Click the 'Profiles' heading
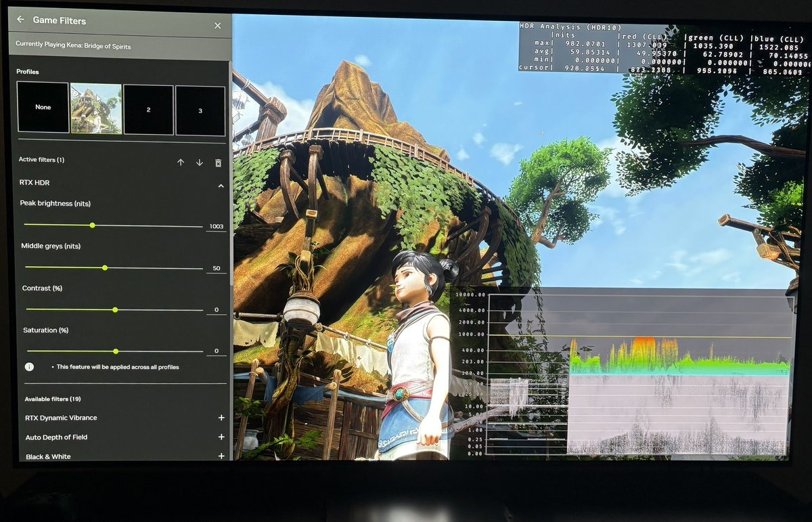This screenshot has height=522, width=812. click(x=28, y=71)
